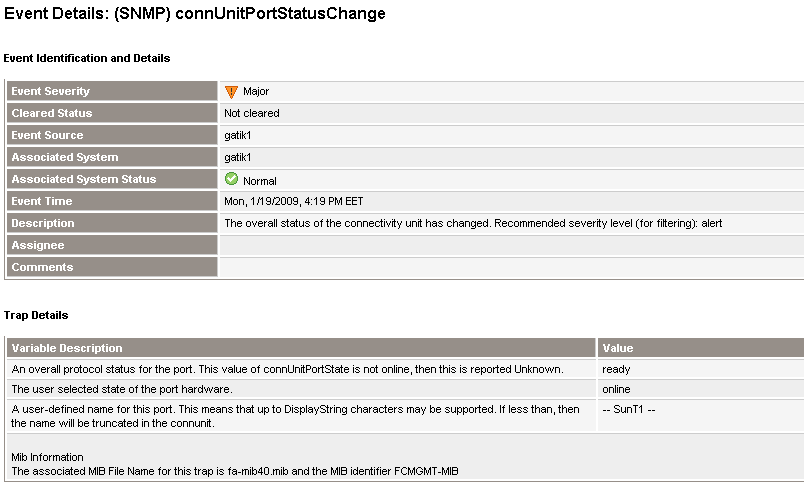This screenshot has width=804, height=489.
Task: Click the Not cleared status text
Action: pos(252,113)
